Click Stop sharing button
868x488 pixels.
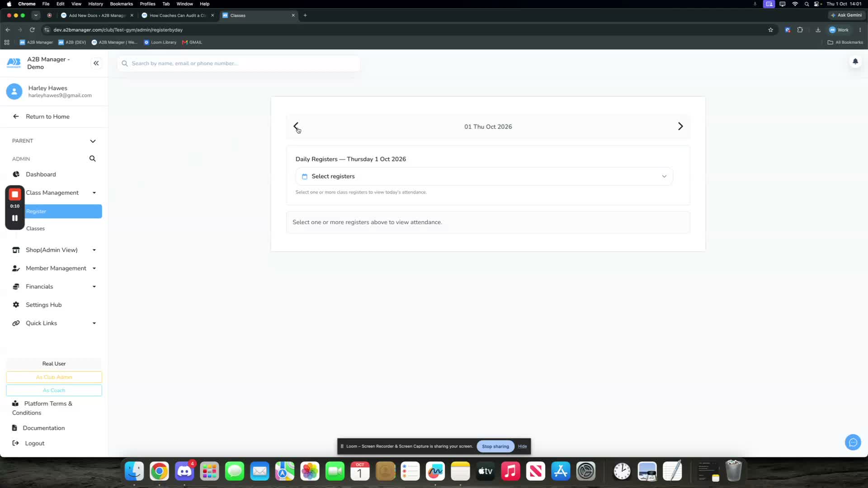pos(495,446)
